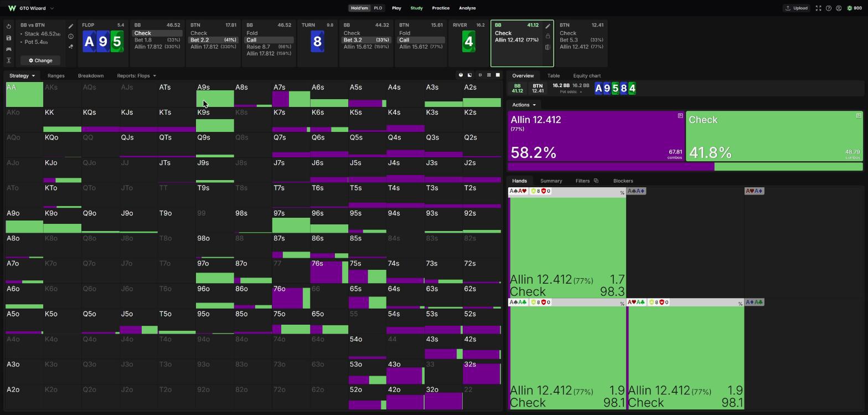Switch matrix to full-square view icon
The width and height of the screenshot is (868, 415).
498,75
